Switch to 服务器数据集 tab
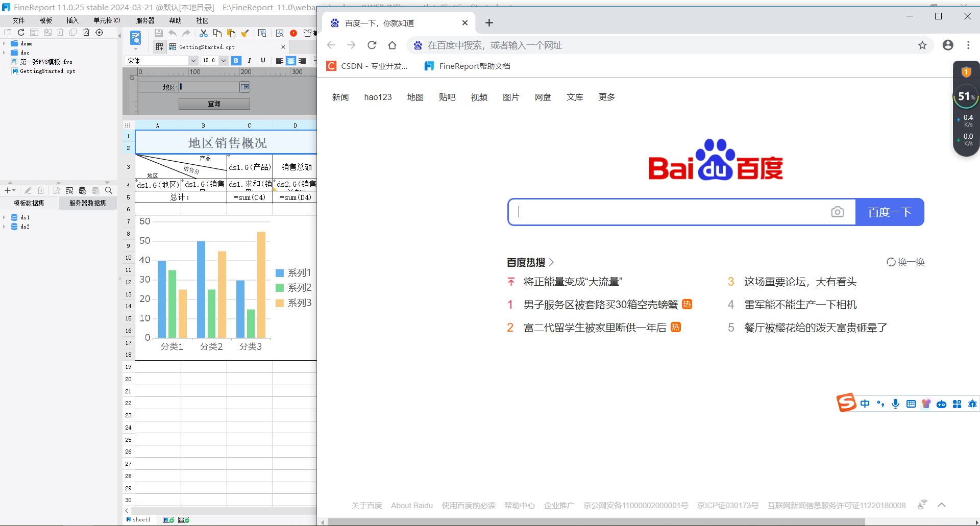This screenshot has height=526, width=980. (x=88, y=203)
